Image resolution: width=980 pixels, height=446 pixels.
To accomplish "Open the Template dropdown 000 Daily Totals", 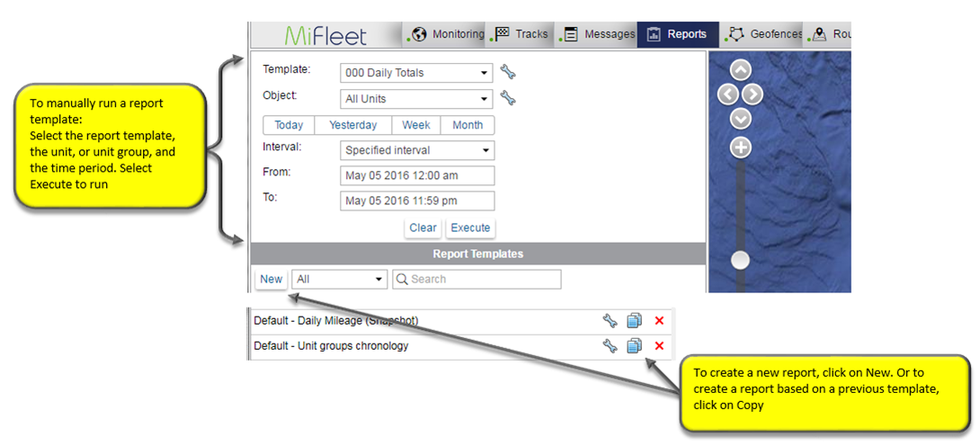I will [417, 73].
